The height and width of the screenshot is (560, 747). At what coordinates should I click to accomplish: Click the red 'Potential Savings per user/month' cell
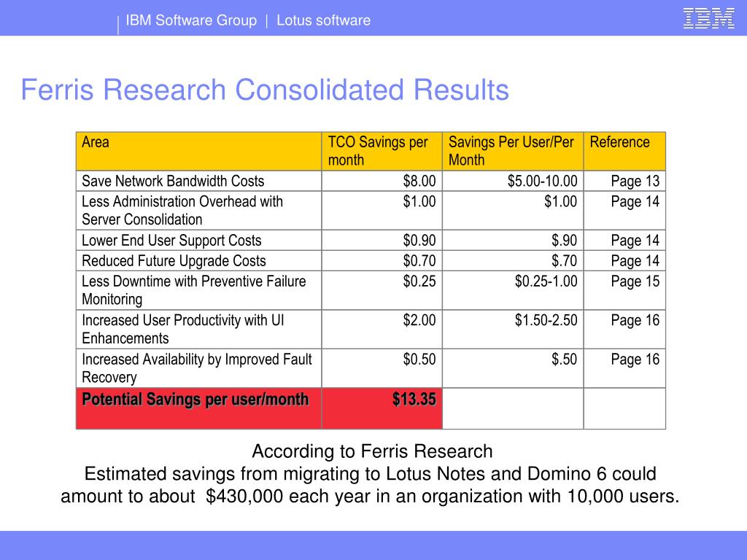point(198,408)
